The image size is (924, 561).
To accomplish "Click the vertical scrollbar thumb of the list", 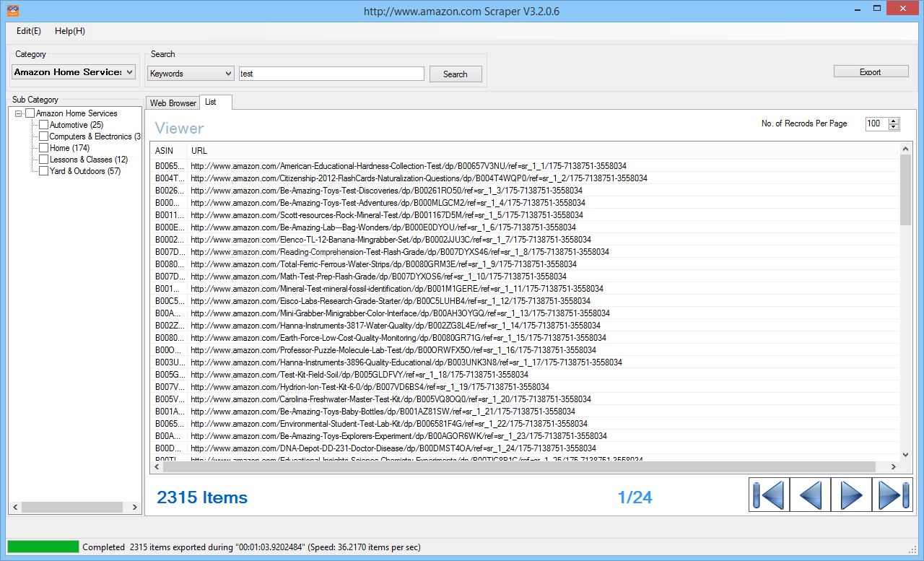I will (x=906, y=189).
